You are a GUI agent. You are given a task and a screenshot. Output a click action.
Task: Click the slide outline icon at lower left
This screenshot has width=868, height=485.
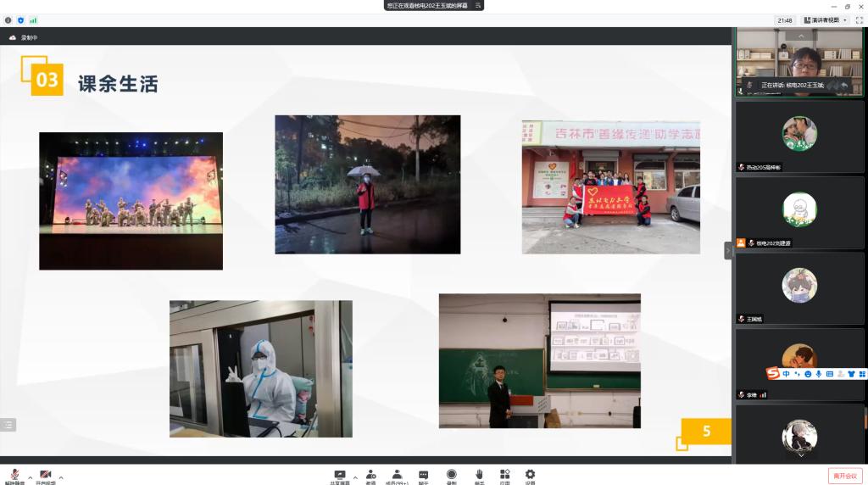tap(8, 425)
